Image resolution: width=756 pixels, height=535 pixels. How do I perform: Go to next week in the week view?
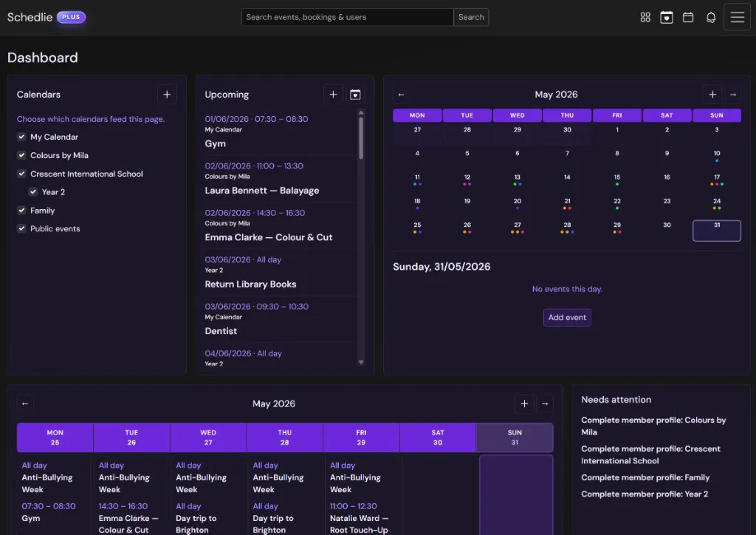click(545, 403)
